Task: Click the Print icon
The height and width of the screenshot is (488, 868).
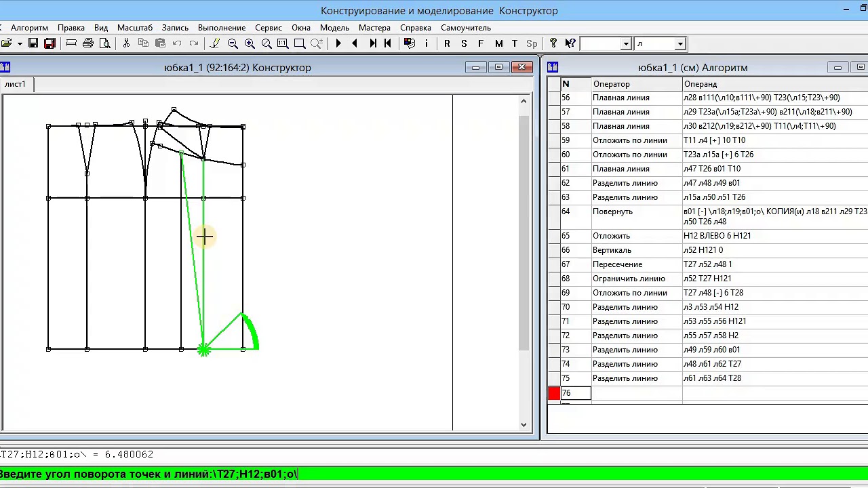Action: 88,43
